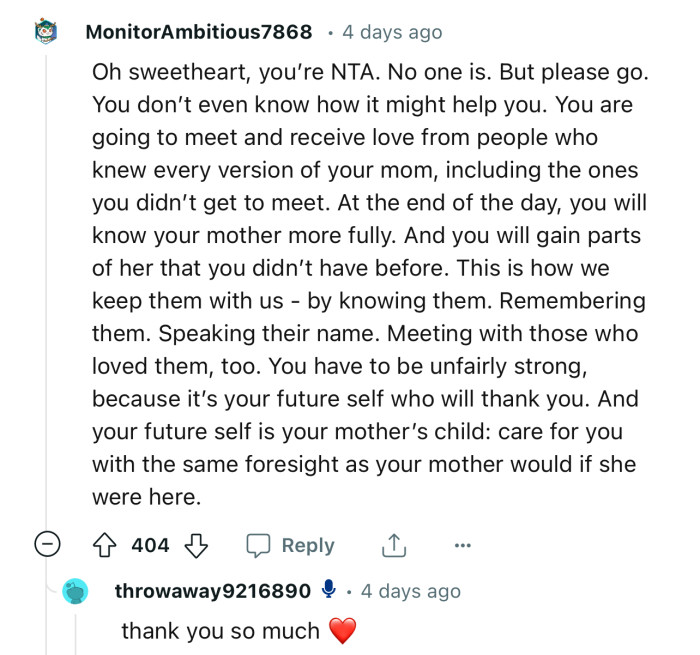Image resolution: width=700 pixels, height=655 pixels.
Task: Click the OP microphone badge icon
Action: pos(329,590)
